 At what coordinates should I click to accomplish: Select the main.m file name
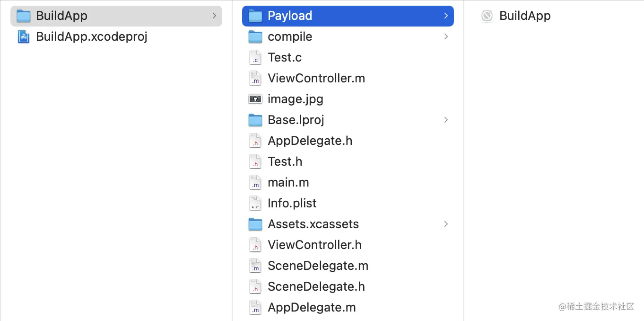(x=288, y=182)
